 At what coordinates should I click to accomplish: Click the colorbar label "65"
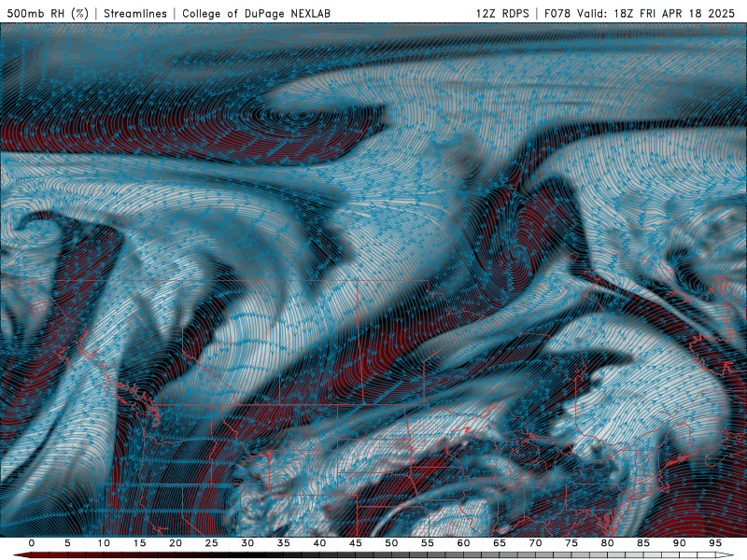point(500,543)
